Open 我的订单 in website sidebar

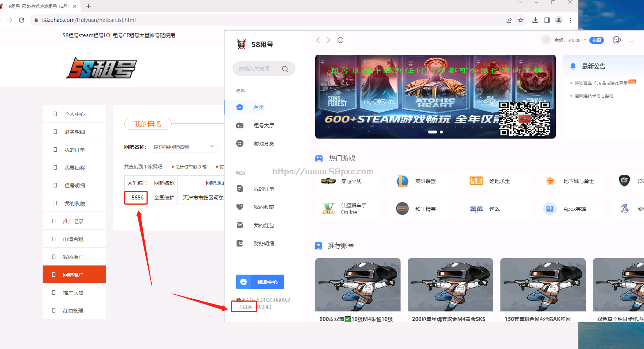coord(74,150)
